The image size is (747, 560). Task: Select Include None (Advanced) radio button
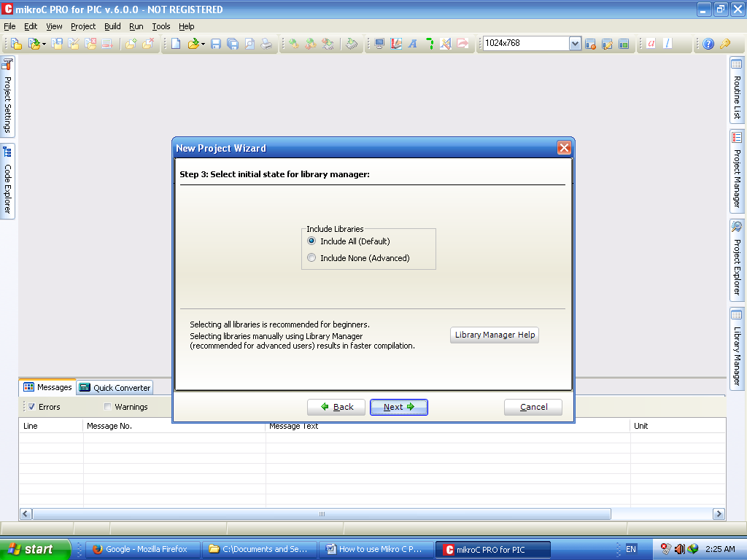tap(311, 257)
